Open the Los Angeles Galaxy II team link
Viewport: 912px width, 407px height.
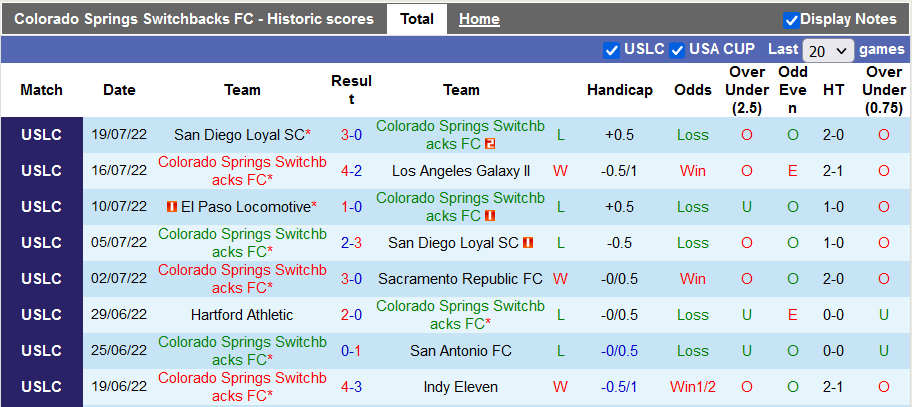pos(461,171)
